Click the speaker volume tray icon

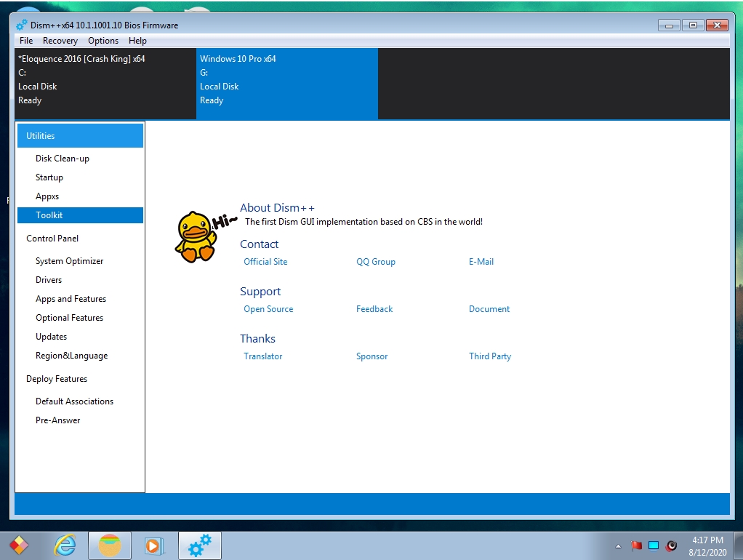click(671, 545)
